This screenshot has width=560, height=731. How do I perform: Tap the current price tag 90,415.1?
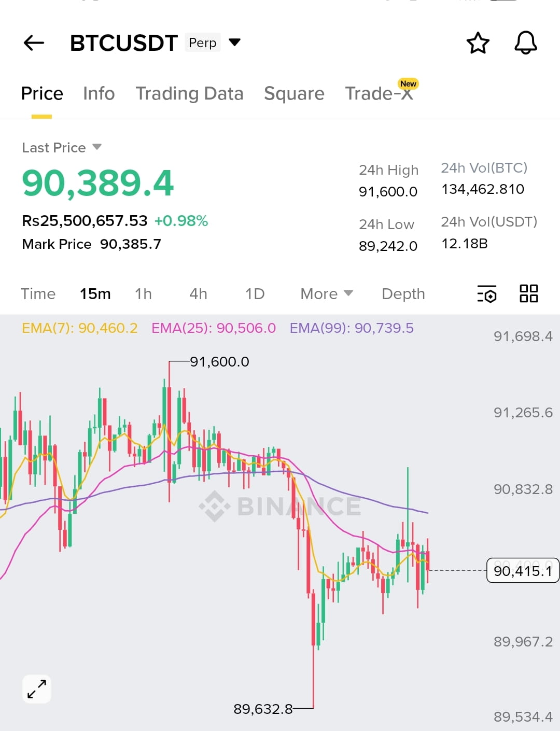523,571
